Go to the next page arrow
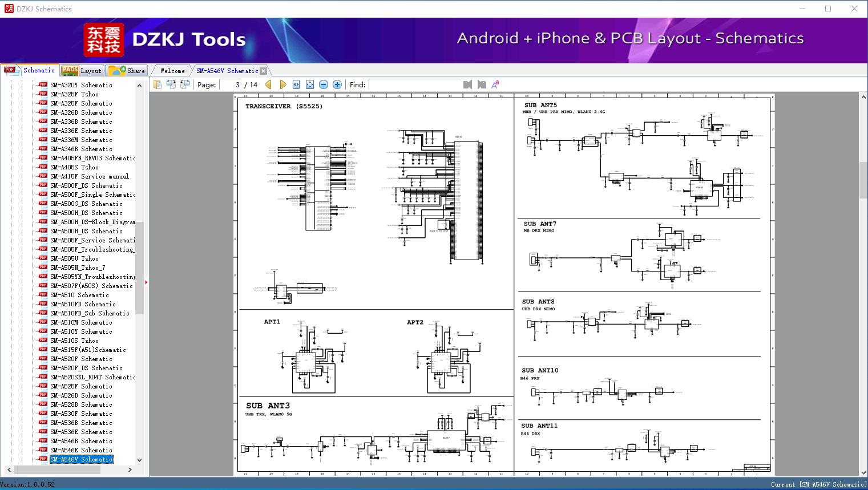The image size is (868, 490). tap(282, 84)
